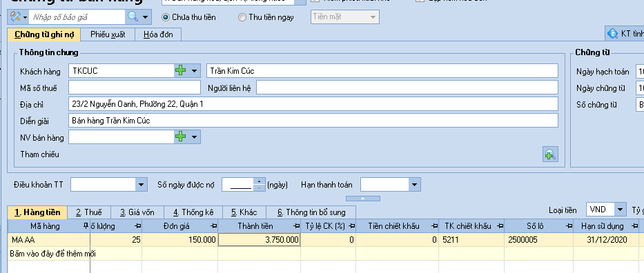Click the Tham chiếu reference lookup icon
644x273 pixels.
click(x=550, y=154)
